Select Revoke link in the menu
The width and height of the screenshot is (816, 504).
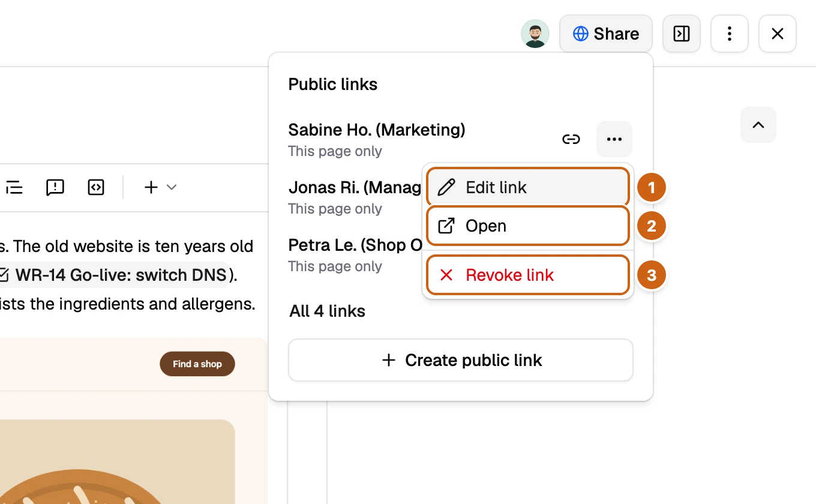coord(528,275)
